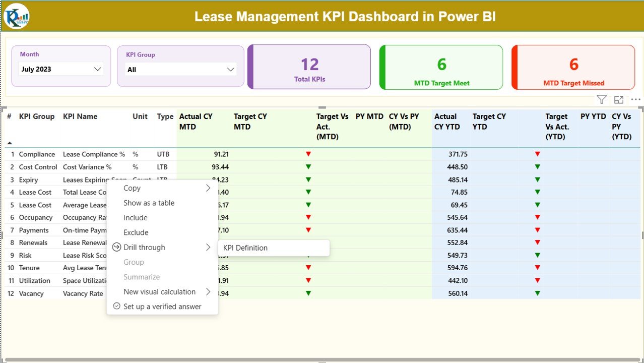This screenshot has height=363, width=644.
Task: Click the verified answer checkmark icon
Action: coord(116,306)
